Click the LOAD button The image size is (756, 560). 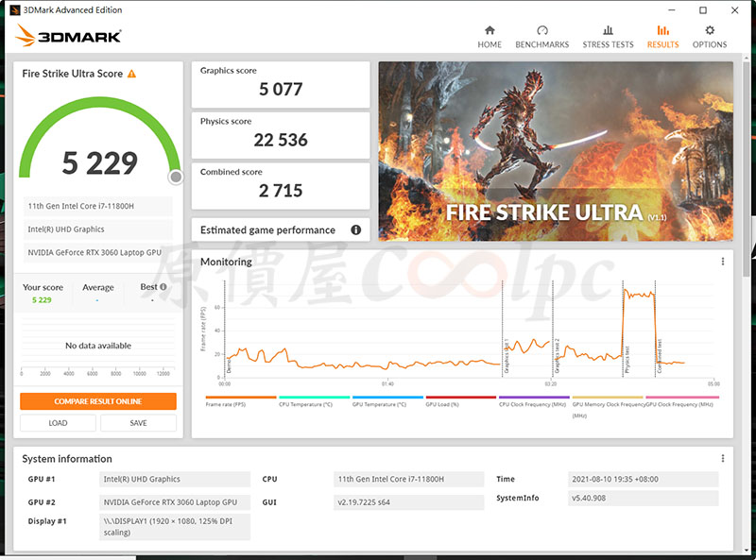pyautogui.click(x=58, y=423)
